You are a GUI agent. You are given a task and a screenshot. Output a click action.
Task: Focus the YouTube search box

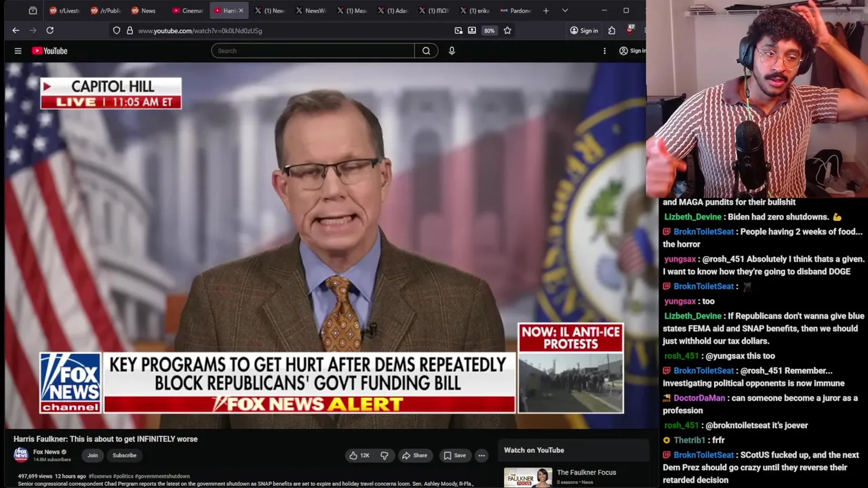[x=313, y=51]
